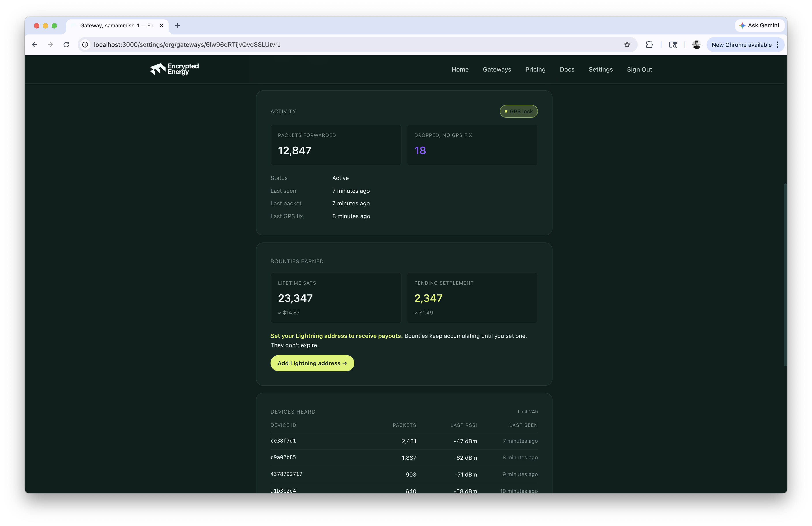Open the Home nav item
Viewport: 812px width, 526px height.
(460, 69)
